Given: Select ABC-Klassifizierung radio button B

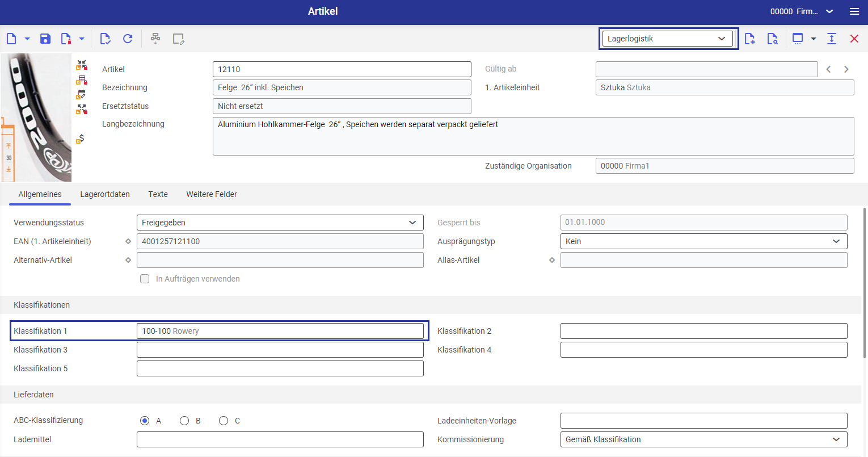Looking at the screenshot, I should coord(184,421).
